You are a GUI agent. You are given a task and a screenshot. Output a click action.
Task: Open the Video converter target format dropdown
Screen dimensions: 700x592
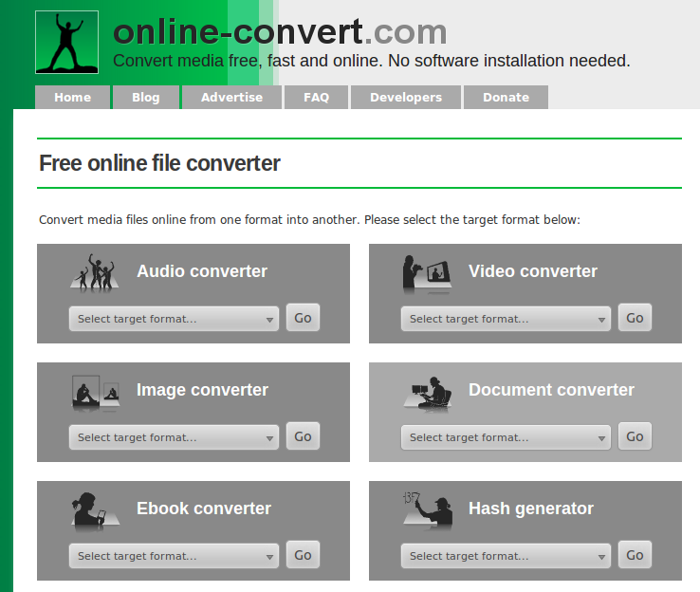506,319
